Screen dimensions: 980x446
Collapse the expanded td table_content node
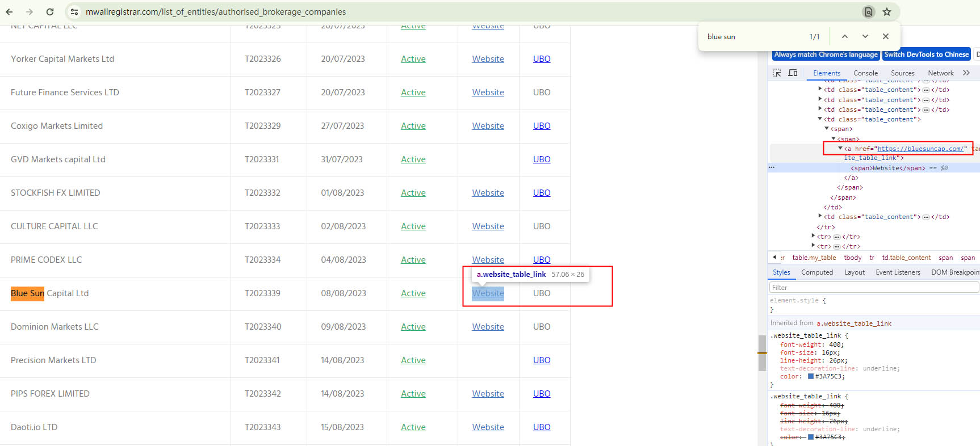pyautogui.click(x=820, y=119)
